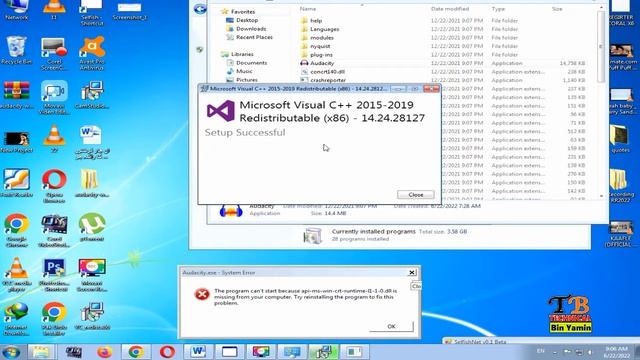This screenshot has width=640, height=360.
Task: Select the Corel ScreenCap desktop shortcut
Action: pyautogui.click(x=54, y=53)
